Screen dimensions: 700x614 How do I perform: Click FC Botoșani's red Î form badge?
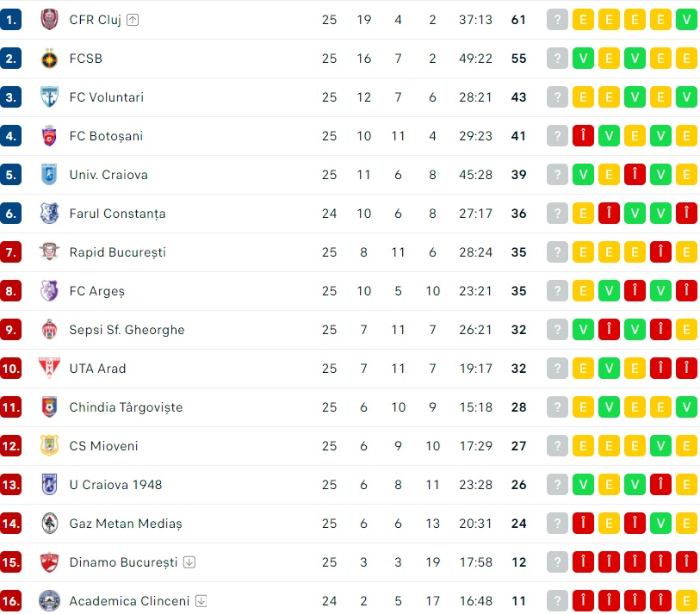pyautogui.click(x=583, y=136)
